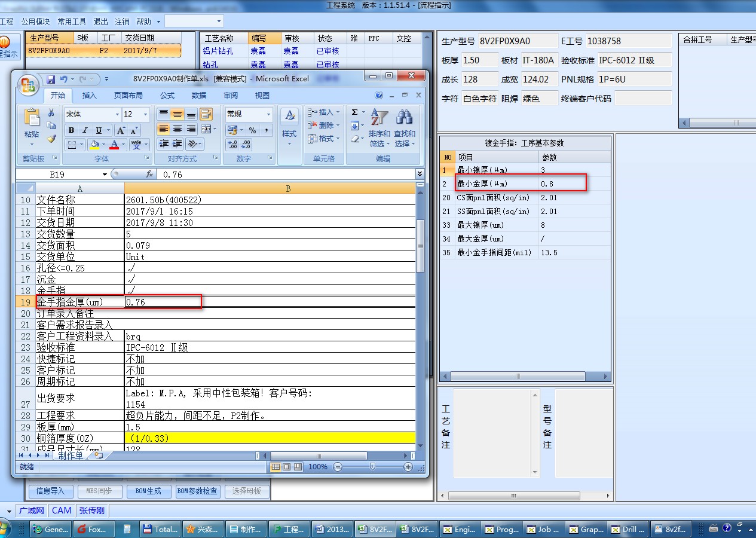Screen dimensions: 756x538
Task: Open Find and Select binoculars (查找和选择)
Action: tap(405, 128)
